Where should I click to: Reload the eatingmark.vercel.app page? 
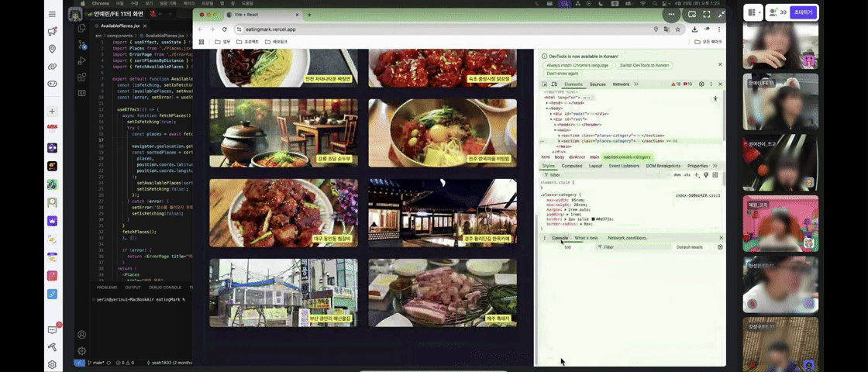tap(225, 29)
